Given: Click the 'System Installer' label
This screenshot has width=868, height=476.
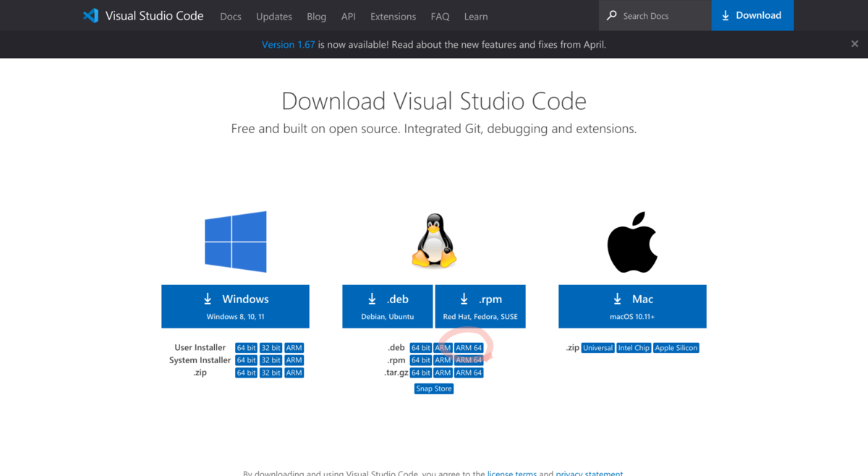Looking at the screenshot, I should pos(200,360).
